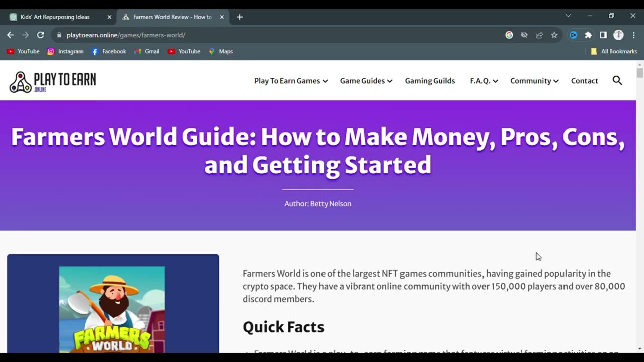Click the blue extension icon beside the star

pyautogui.click(x=573, y=35)
